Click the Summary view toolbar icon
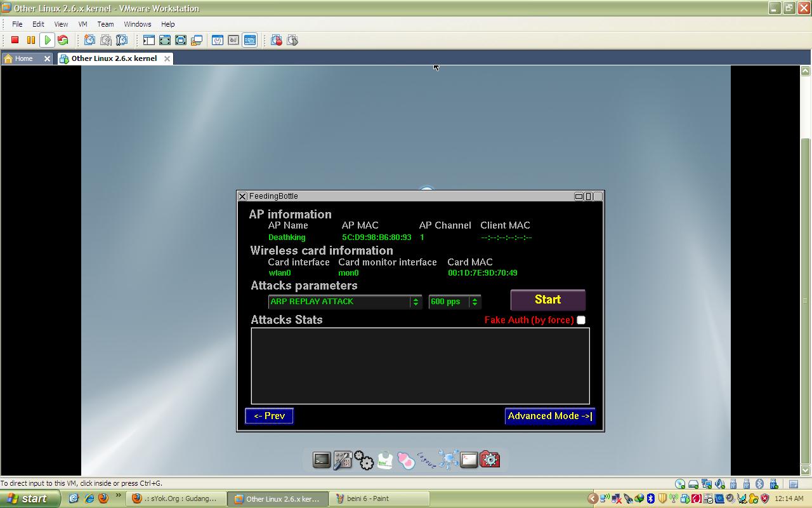812x508 pixels. coord(218,40)
